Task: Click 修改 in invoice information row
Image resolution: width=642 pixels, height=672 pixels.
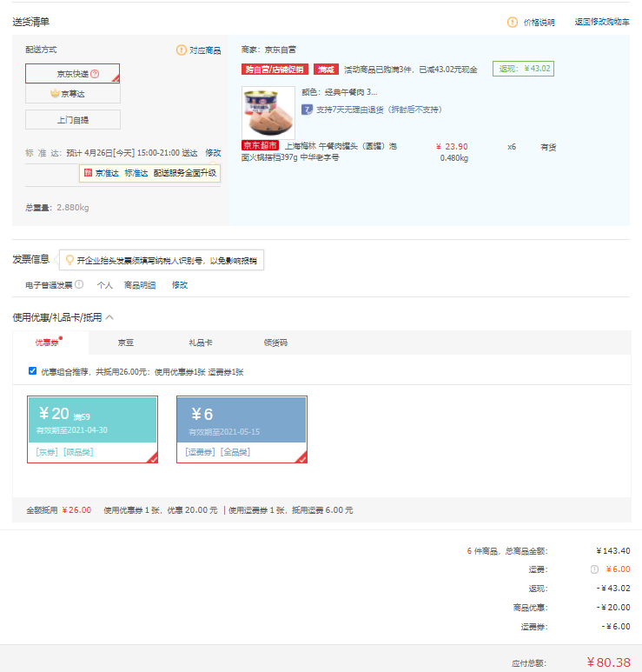Action: click(x=180, y=285)
